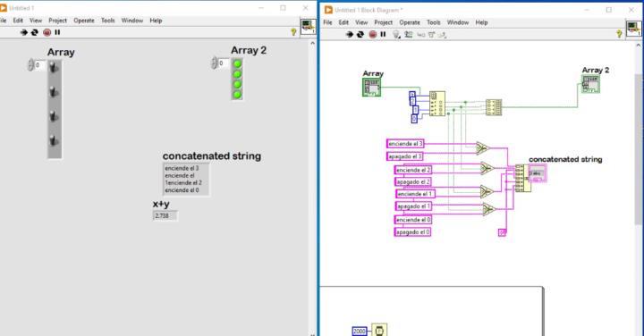Screen dimensions: 644x336
Task: Click the x+y indicator showing 2,738
Action: click(165, 215)
